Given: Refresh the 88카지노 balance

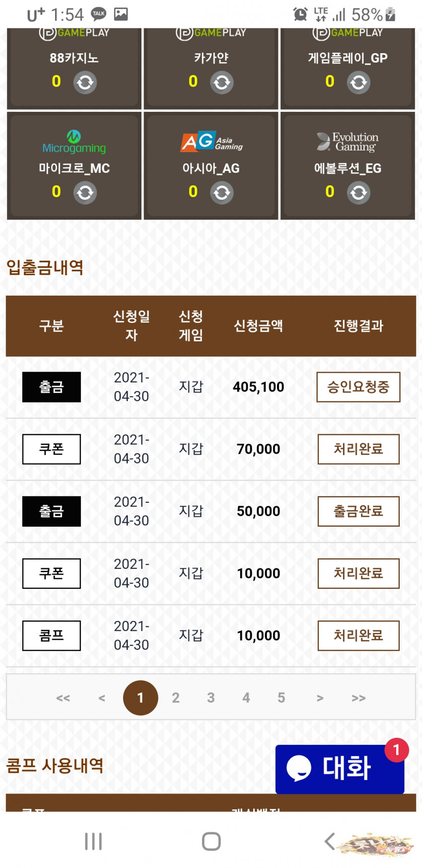Looking at the screenshot, I should (x=85, y=82).
